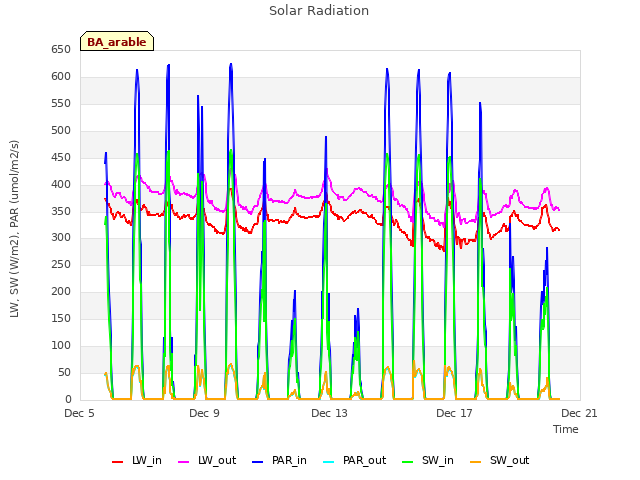Click the red LW_in legend color marker
This screenshot has width=640, height=480.
[x=118, y=462]
